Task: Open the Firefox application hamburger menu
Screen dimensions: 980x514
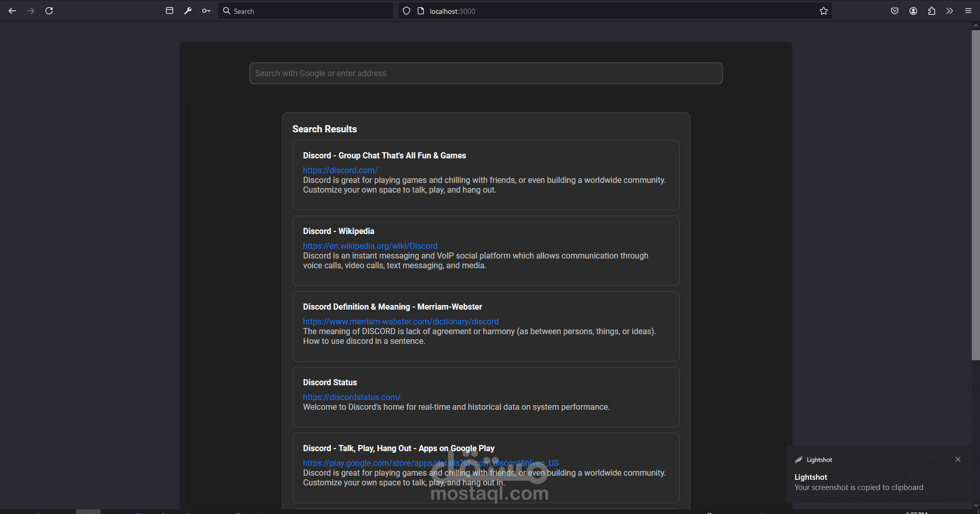Action: (968, 11)
